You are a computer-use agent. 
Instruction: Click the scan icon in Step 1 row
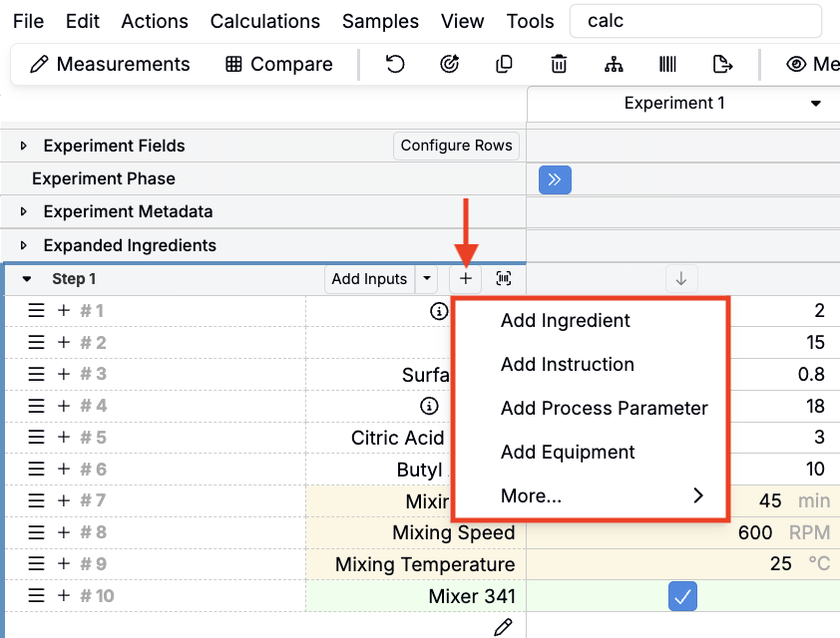pyautogui.click(x=504, y=279)
